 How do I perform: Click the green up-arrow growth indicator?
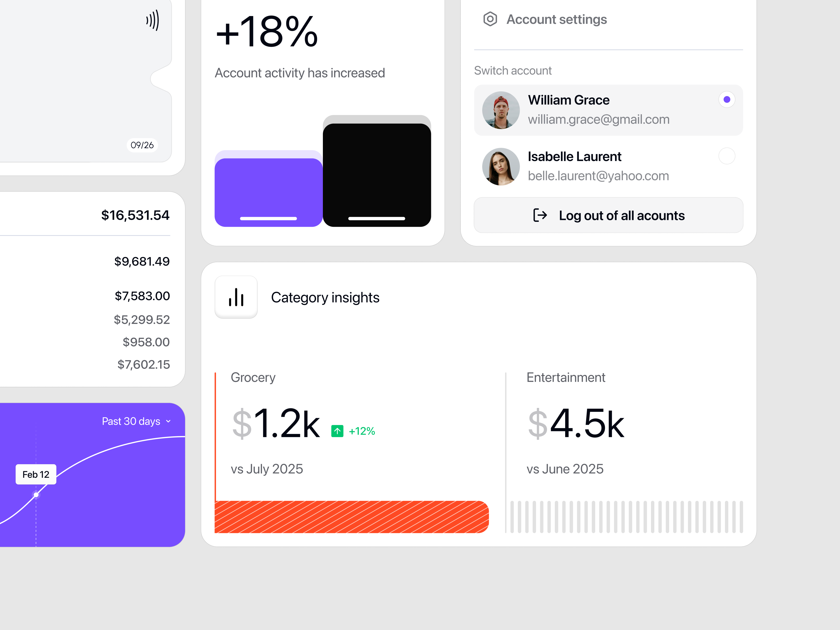337,431
